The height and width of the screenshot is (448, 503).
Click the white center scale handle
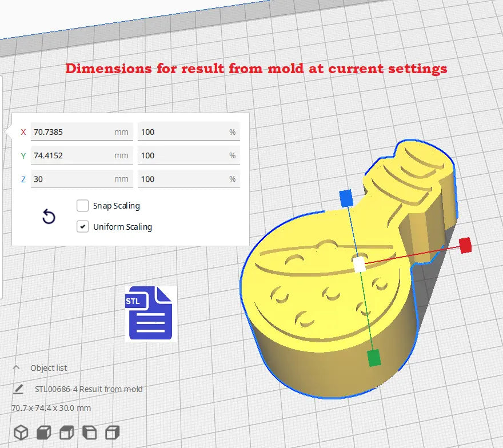pos(359,265)
